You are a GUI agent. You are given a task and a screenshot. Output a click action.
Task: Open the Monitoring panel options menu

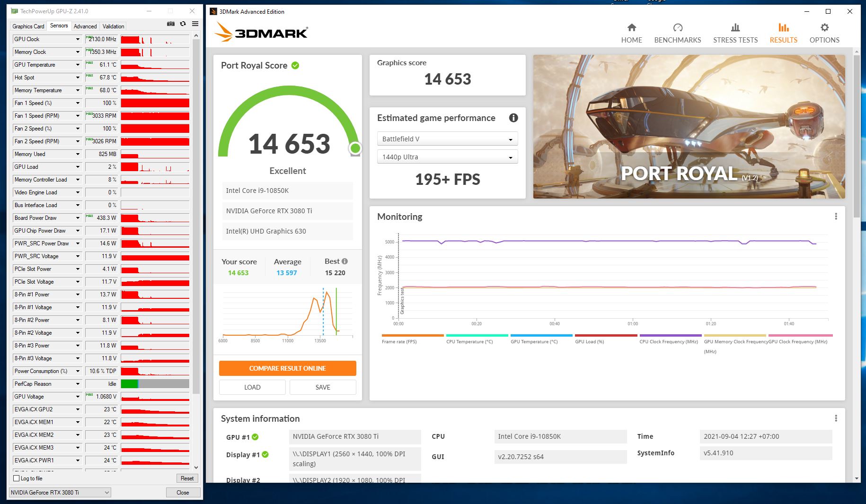tap(836, 217)
